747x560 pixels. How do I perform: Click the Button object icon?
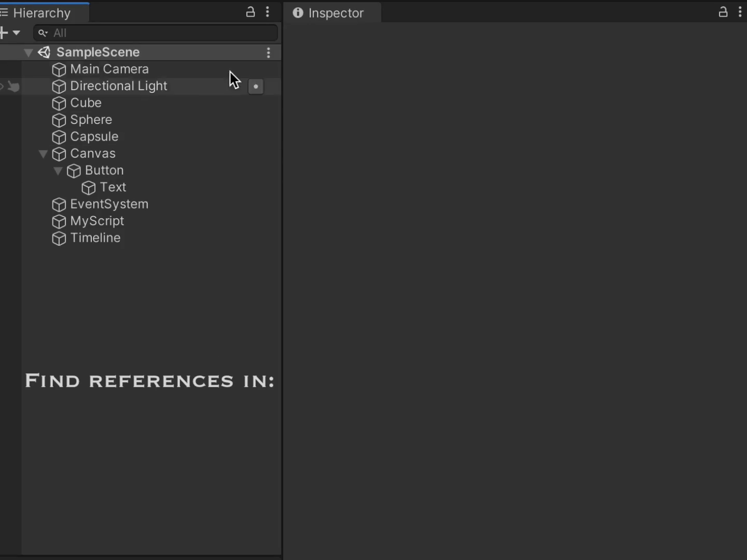(74, 171)
